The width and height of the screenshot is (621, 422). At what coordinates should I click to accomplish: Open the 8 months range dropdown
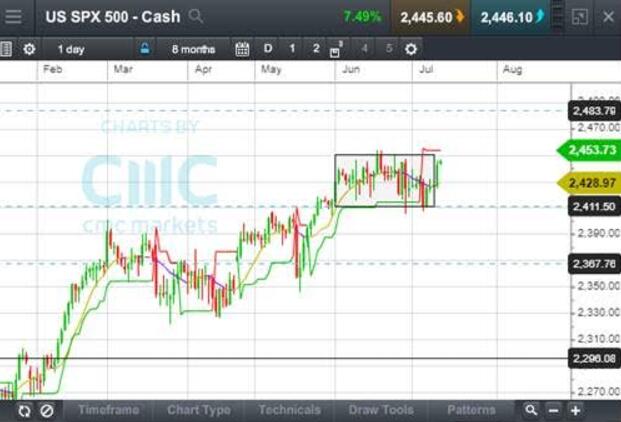193,49
